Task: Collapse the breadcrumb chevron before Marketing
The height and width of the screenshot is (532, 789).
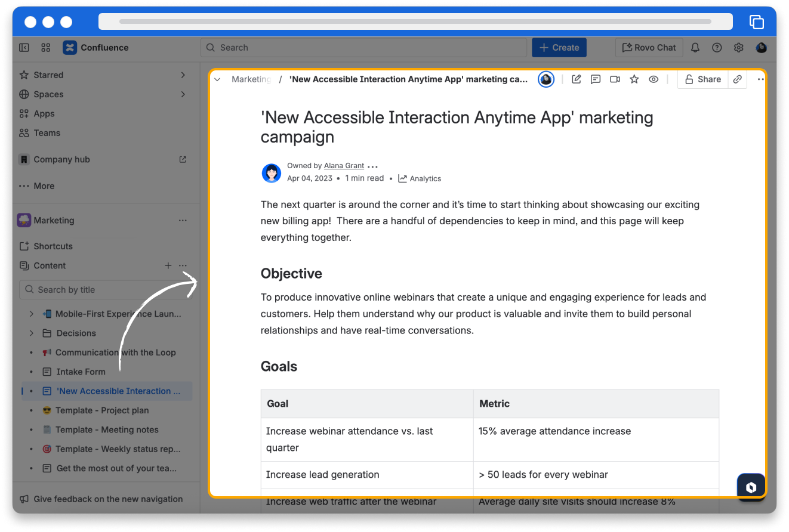Action: click(x=217, y=79)
